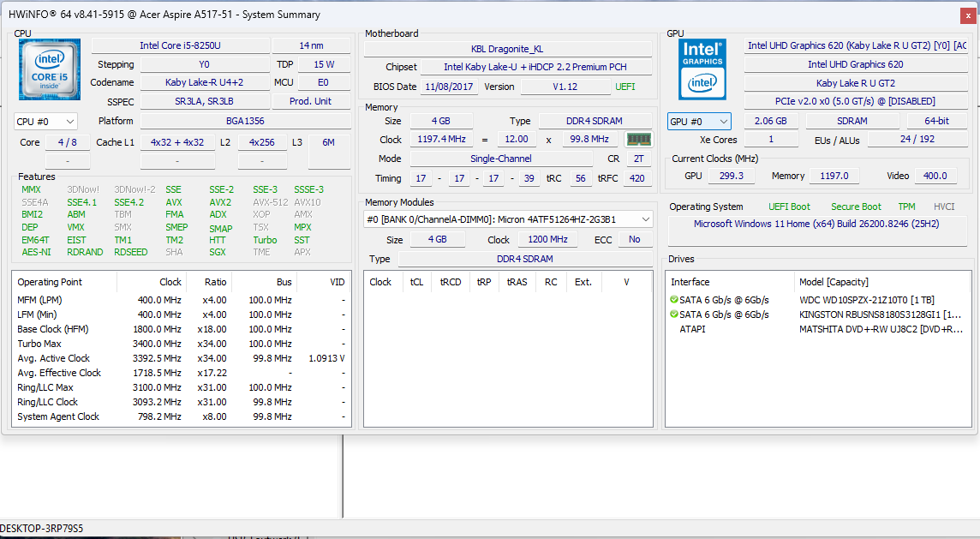980x539 pixels.
Task: Click green status icon for WDC drive
Action: point(673,300)
